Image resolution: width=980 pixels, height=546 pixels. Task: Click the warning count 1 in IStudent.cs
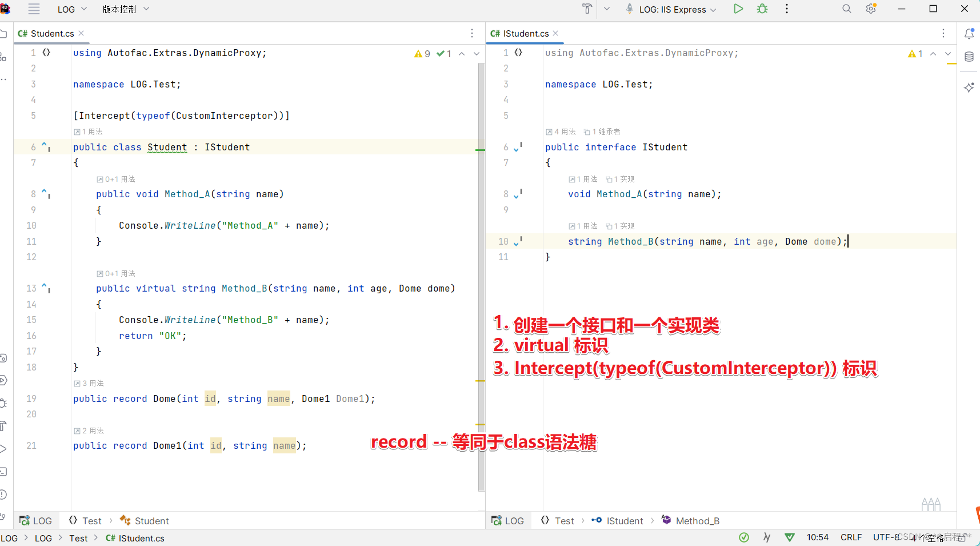[915, 54]
